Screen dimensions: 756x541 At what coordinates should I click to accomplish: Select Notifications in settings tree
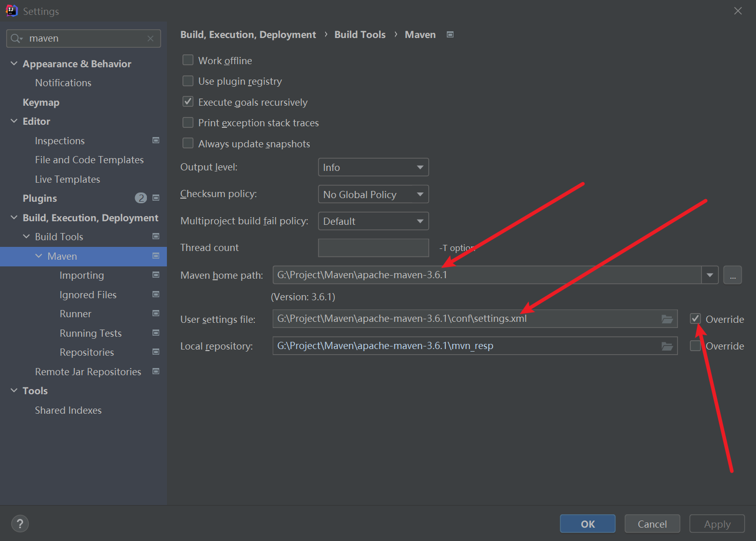coord(63,83)
